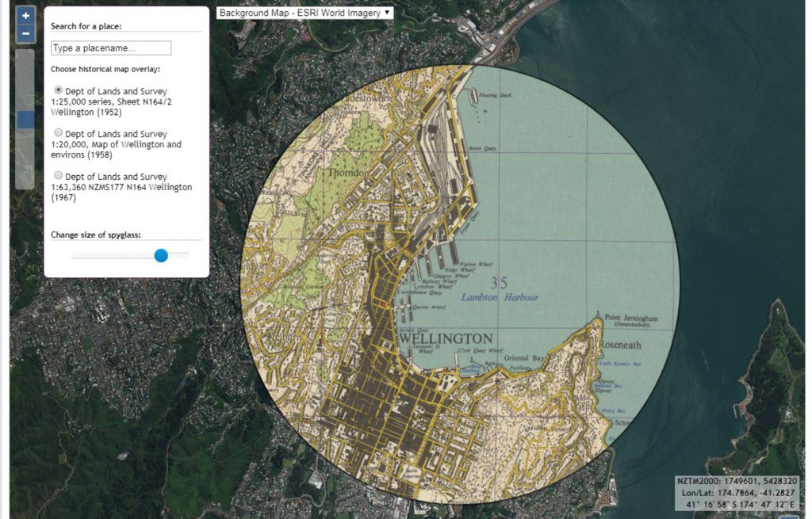Click the spyglass slider track right of knob
Screen dimensions: 812x519
pos(178,255)
